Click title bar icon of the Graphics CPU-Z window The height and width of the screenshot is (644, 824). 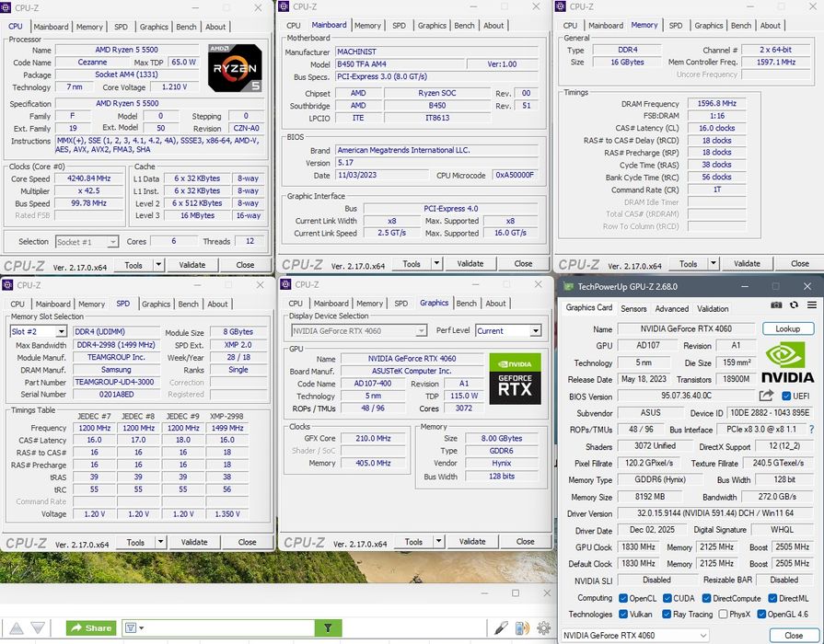(x=285, y=284)
